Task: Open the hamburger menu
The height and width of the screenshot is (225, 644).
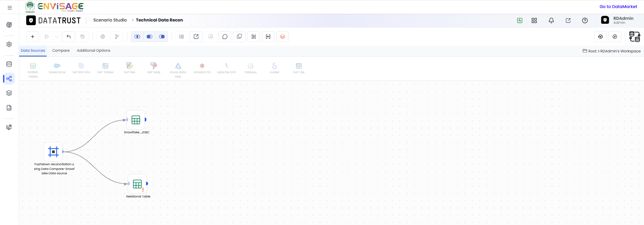Action: (10, 7)
